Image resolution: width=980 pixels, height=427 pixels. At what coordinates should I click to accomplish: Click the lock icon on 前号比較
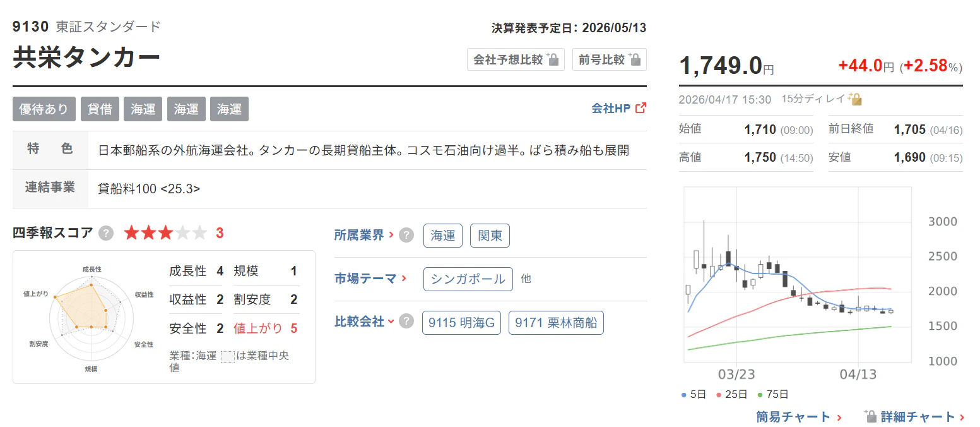click(x=634, y=59)
